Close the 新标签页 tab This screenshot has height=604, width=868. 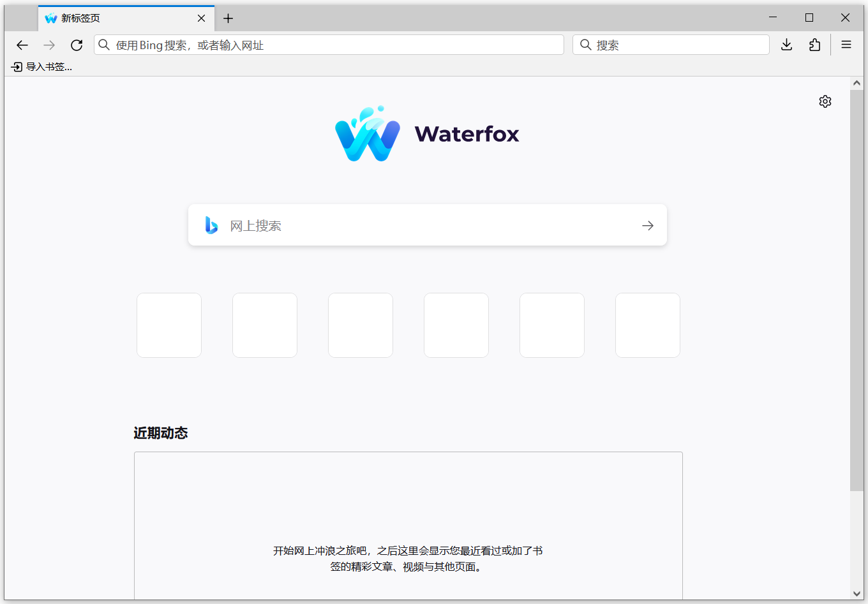pyautogui.click(x=201, y=18)
